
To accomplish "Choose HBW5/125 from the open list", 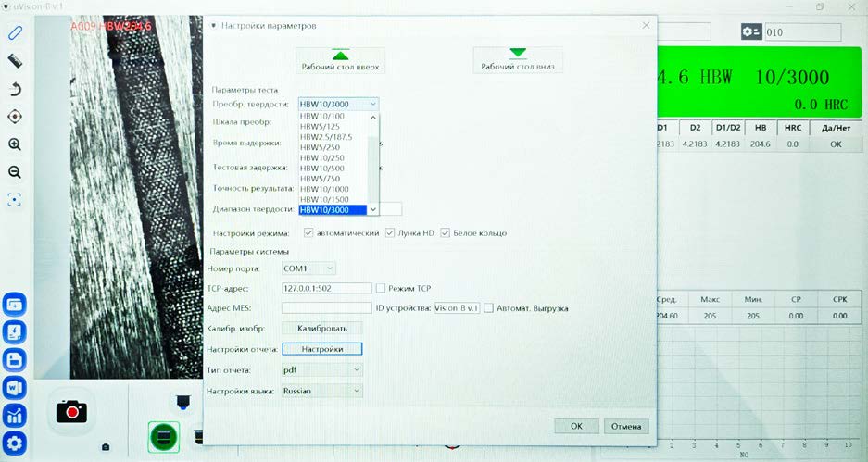I will 333,127.
